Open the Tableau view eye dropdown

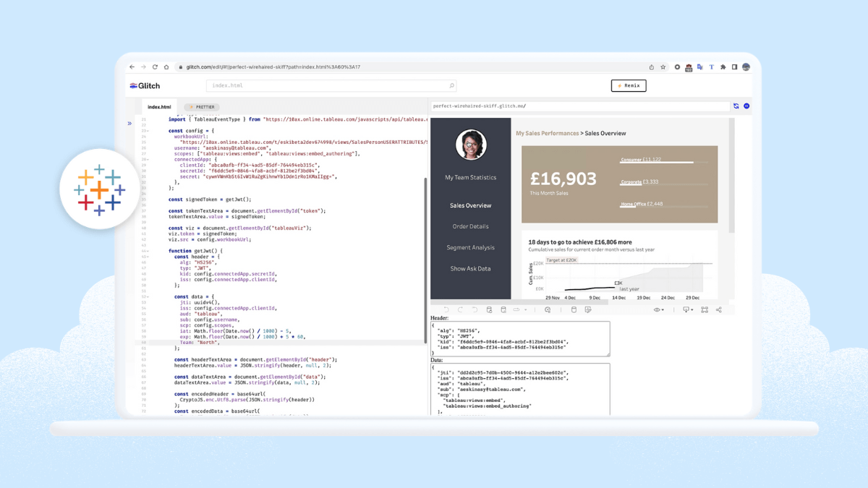click(659, 309)
